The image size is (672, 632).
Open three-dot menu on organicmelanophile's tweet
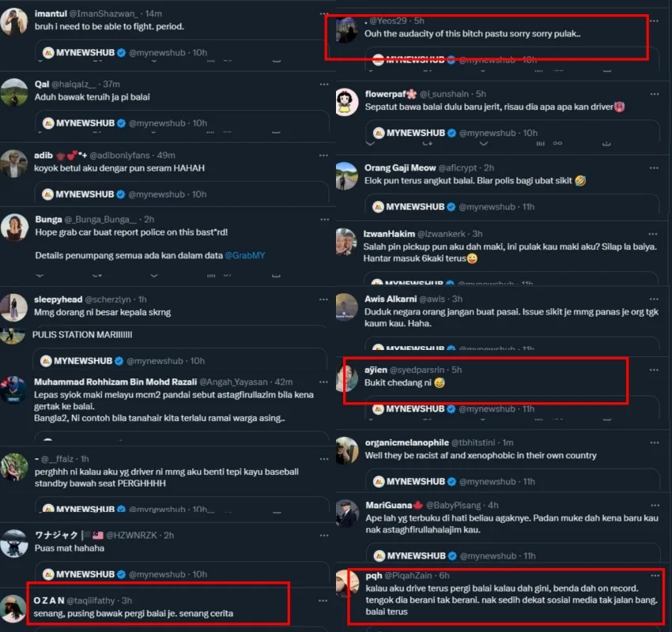[655, 442]
